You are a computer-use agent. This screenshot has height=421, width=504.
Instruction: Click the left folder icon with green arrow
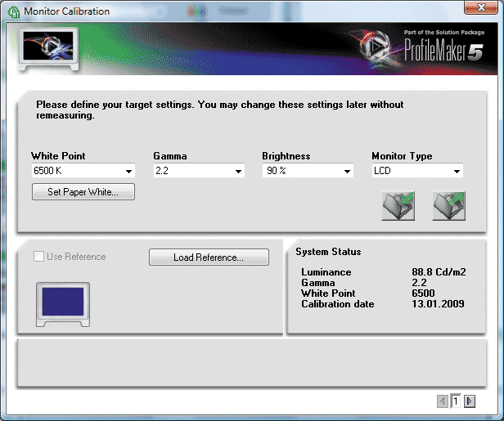click(398, 205)
